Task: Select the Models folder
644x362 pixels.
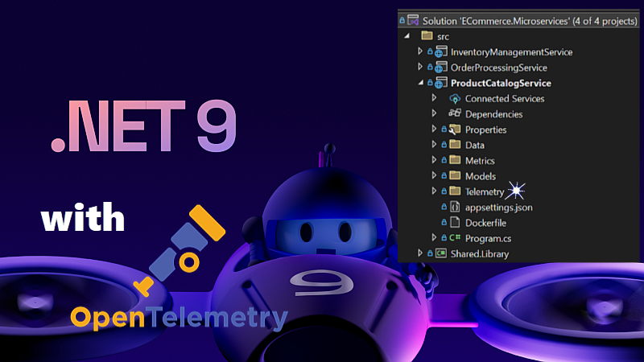Action: point(480,176)
